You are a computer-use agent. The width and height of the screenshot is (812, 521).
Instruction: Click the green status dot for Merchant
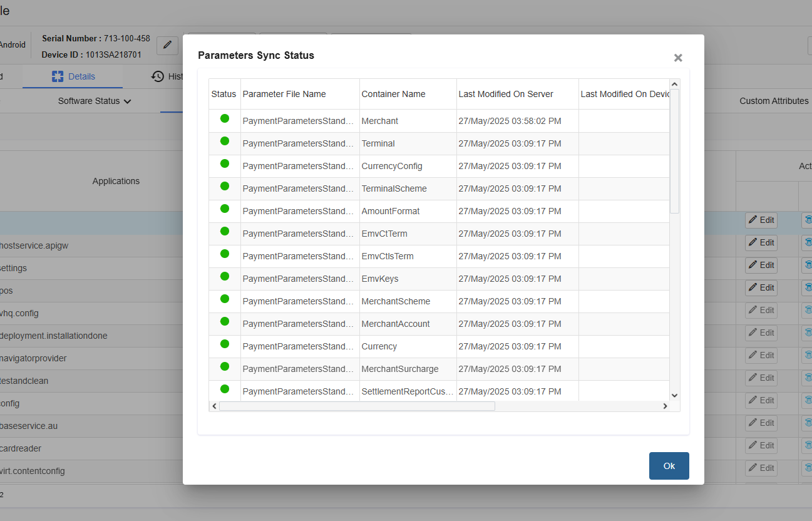pyautogui.click(x=225, y=118)
